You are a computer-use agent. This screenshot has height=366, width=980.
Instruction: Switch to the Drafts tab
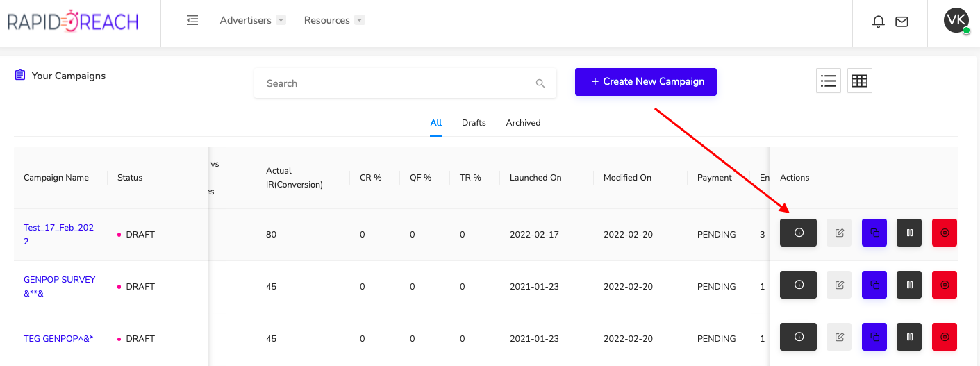(x=474, y=122)
